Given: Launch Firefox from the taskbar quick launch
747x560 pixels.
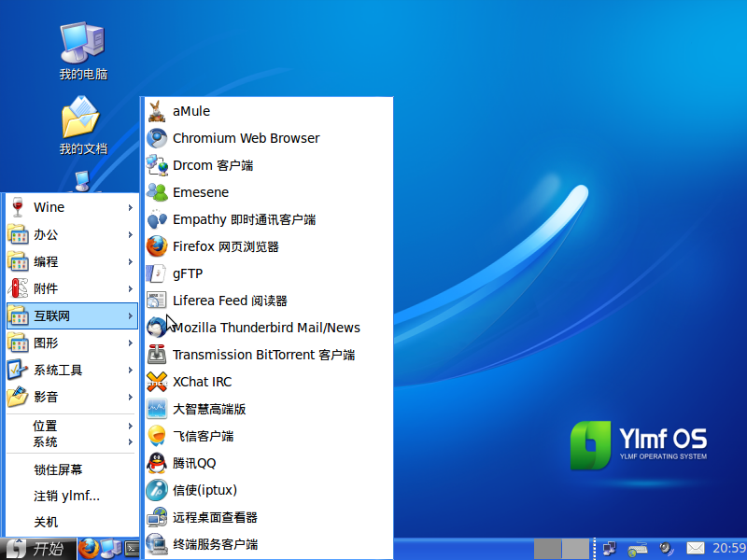Looking at the screenshot, I should [x=89, y=549].
